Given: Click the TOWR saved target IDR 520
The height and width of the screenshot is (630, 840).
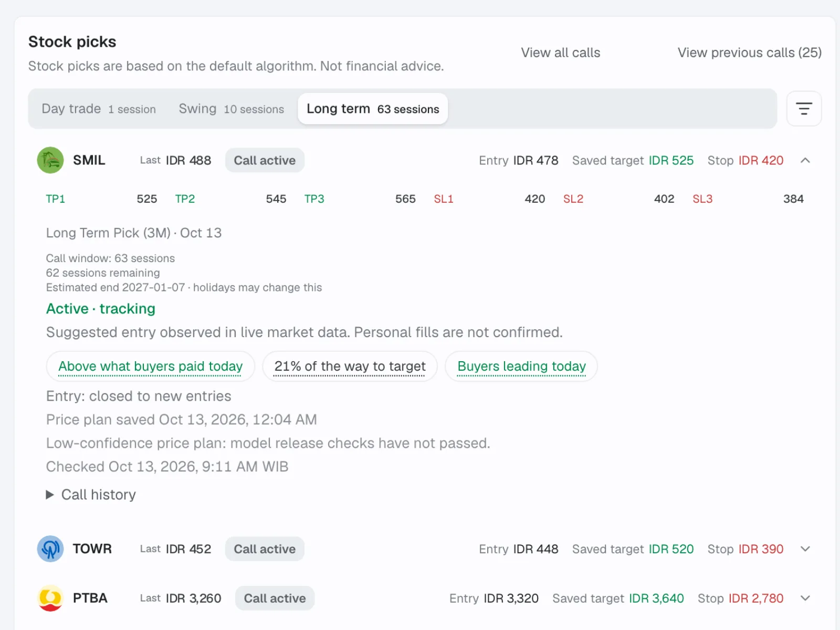Looking at the screenshot, I should tap(671, 549).
